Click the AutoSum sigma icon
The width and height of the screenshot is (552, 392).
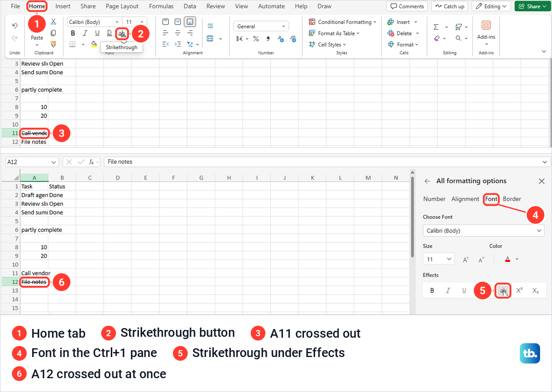click(x=436, y=27)
